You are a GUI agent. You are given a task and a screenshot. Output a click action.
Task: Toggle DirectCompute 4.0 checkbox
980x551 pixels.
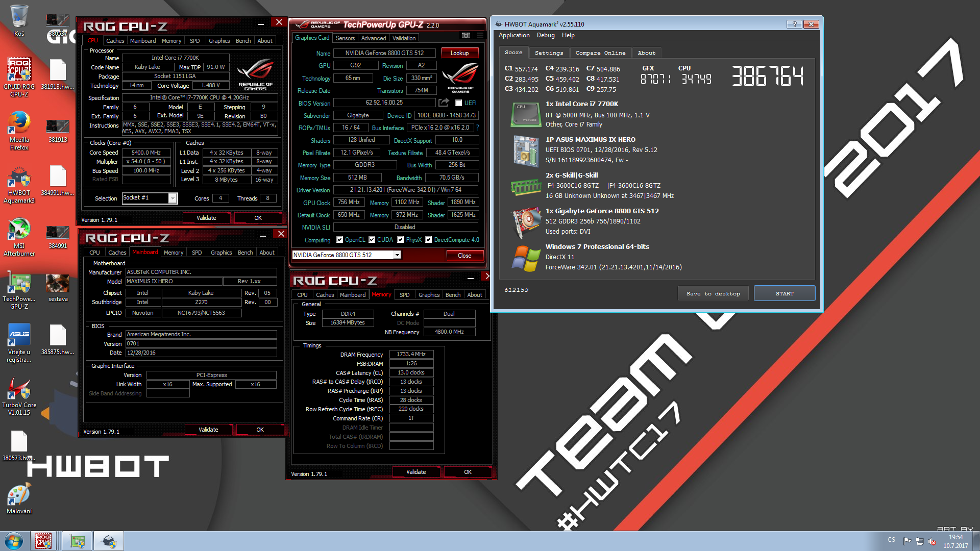[x=429, y=240]
